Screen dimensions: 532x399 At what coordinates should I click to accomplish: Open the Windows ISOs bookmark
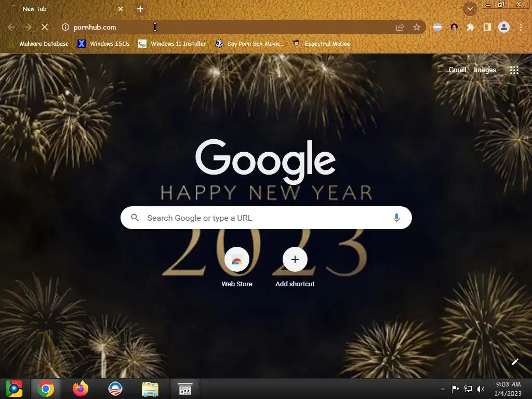point(103,44)
